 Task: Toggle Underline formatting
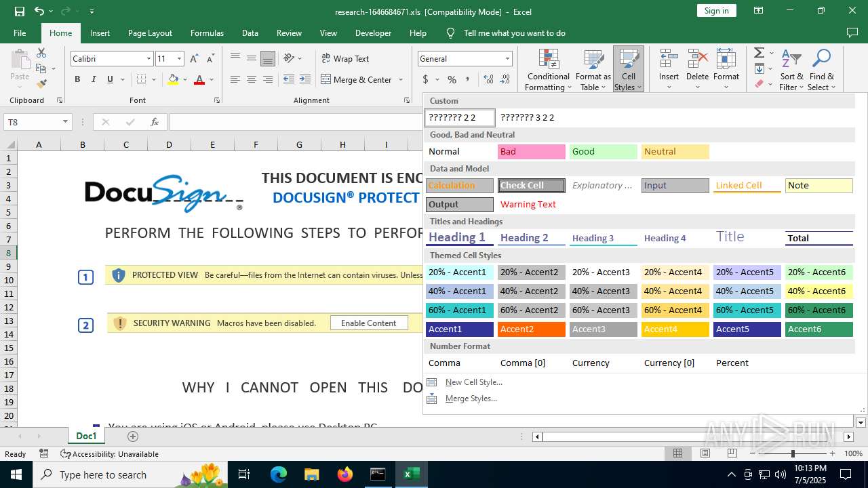click(x=110, y=80)
